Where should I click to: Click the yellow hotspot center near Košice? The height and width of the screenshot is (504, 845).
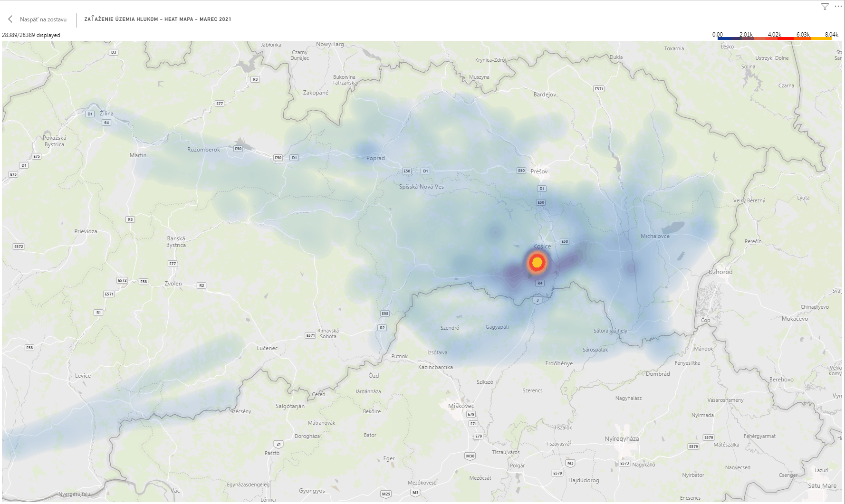[x=537, y=262]
